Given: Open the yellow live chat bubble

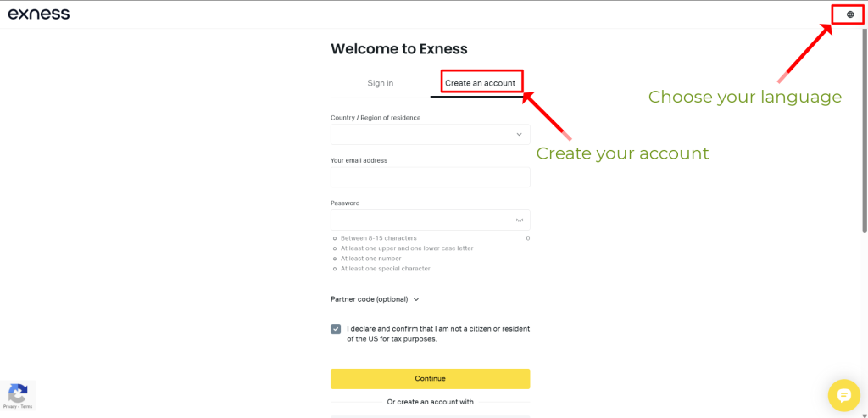Looking at the screenshot, I should [843, 394].
